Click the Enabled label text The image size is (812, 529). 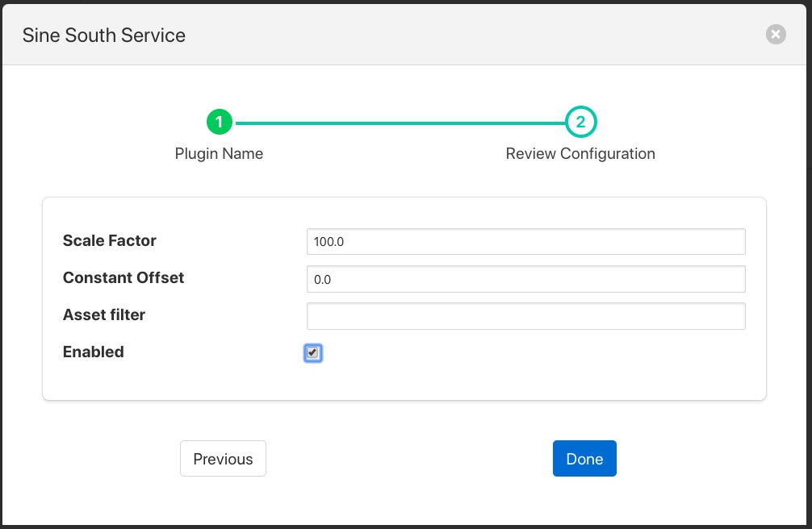(x=94, y=352)
